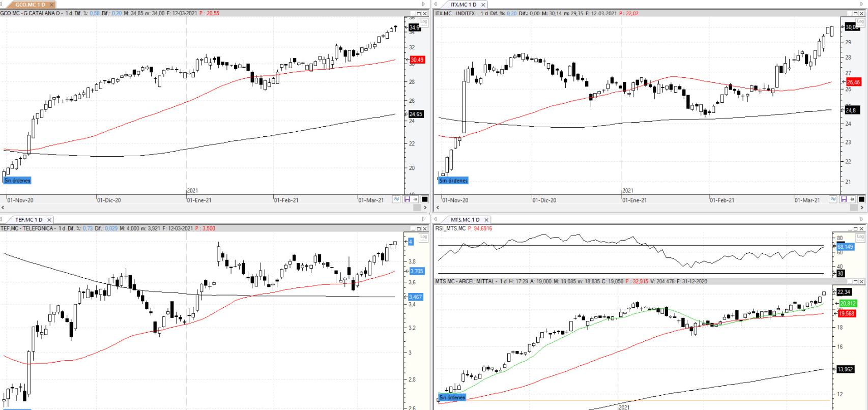Click 'Sin órdenes' label on Inditex chart
The height and width of the screenshot is (410, 868).
pyautogui.click(x=453, y=181)
